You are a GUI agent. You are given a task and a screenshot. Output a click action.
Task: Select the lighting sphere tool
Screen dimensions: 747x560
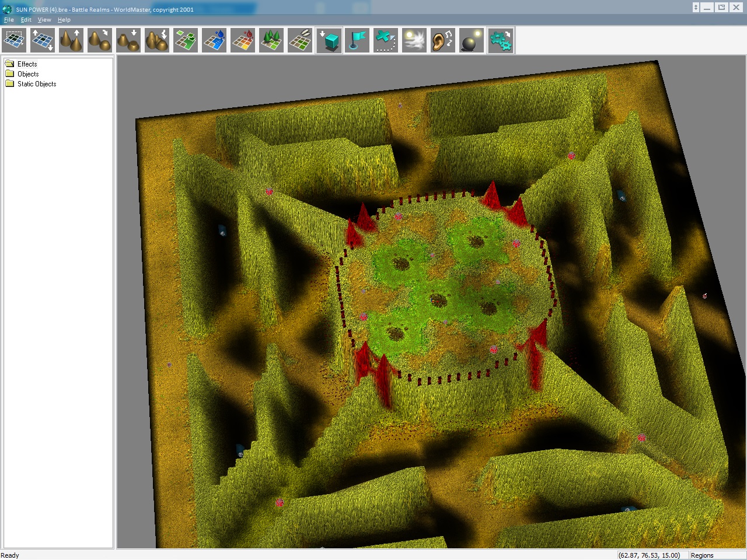pos(472,41)
